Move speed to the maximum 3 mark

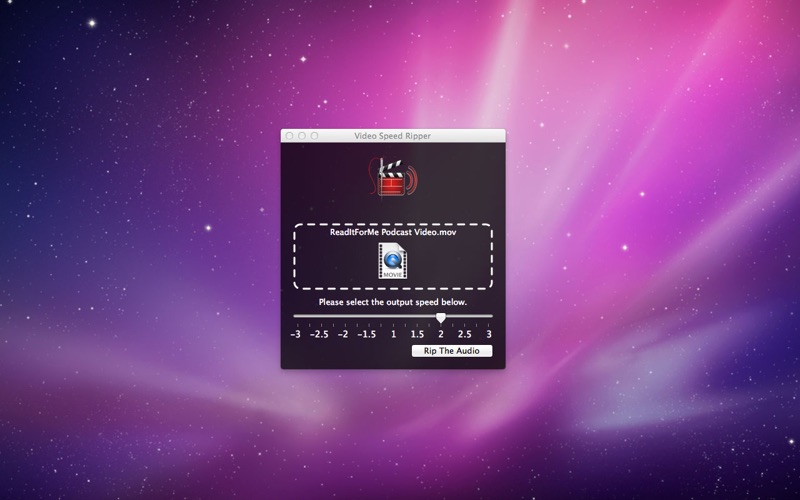click(489, 317)
